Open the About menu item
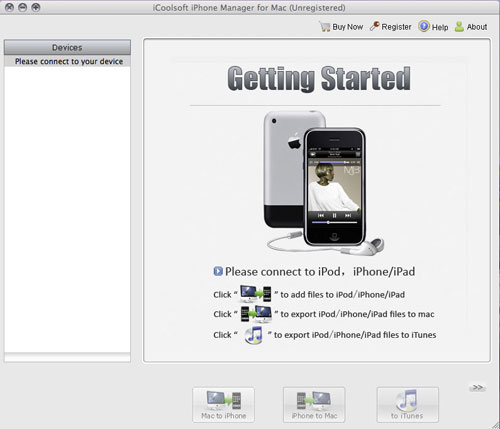The image size is (500, 429). (477, 27)
